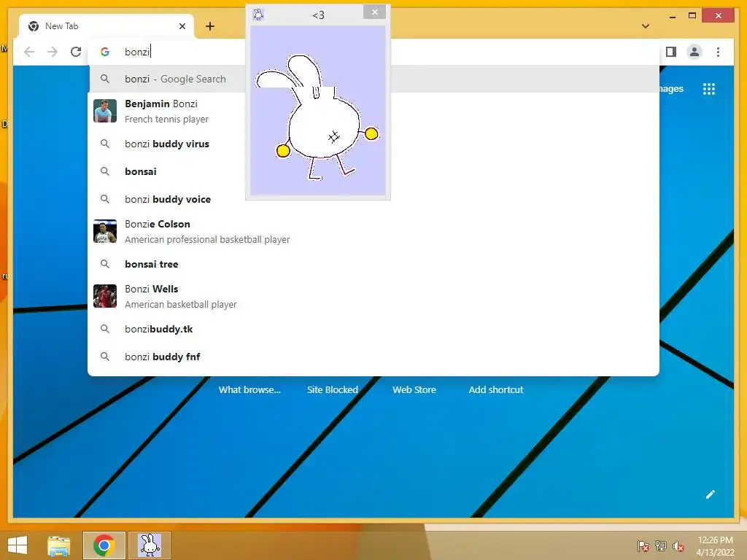Screen dimensions: 747x560
Task: Open Chrome three-dot menu
Action: pos(718,52)
